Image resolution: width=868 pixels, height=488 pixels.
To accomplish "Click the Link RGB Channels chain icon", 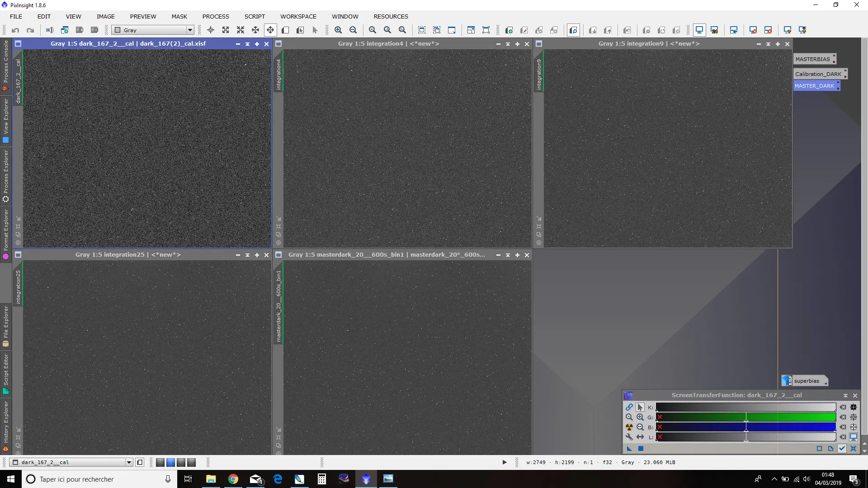I will 629,407.
